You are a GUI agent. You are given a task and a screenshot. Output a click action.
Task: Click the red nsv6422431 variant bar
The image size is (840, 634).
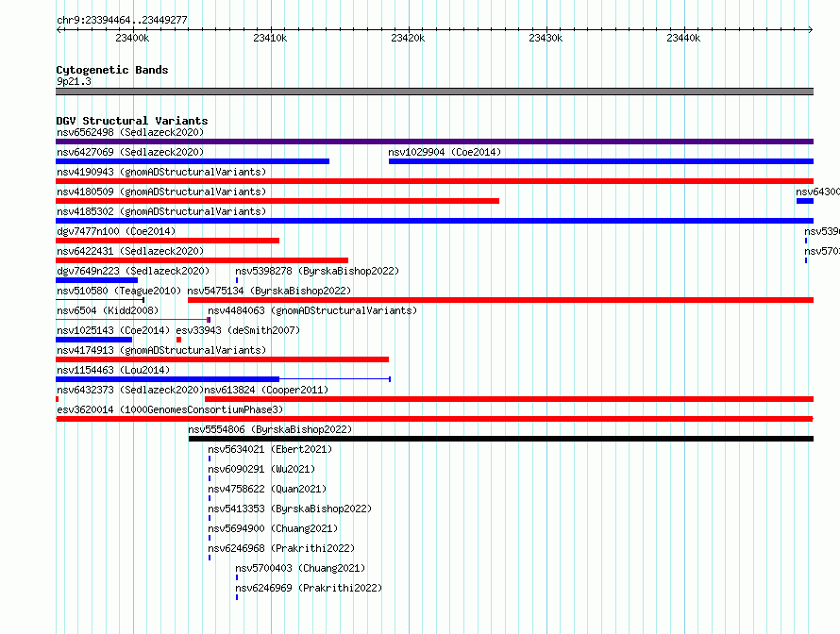tap(202, 260)
